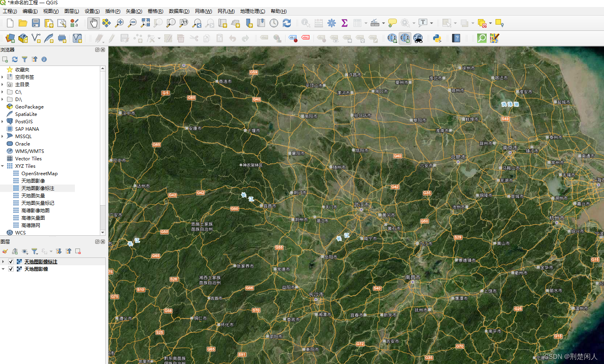This screenshot has width=604, height=364.
Task: Open the 工程(J) menu
Action: [x=10, y=11]
